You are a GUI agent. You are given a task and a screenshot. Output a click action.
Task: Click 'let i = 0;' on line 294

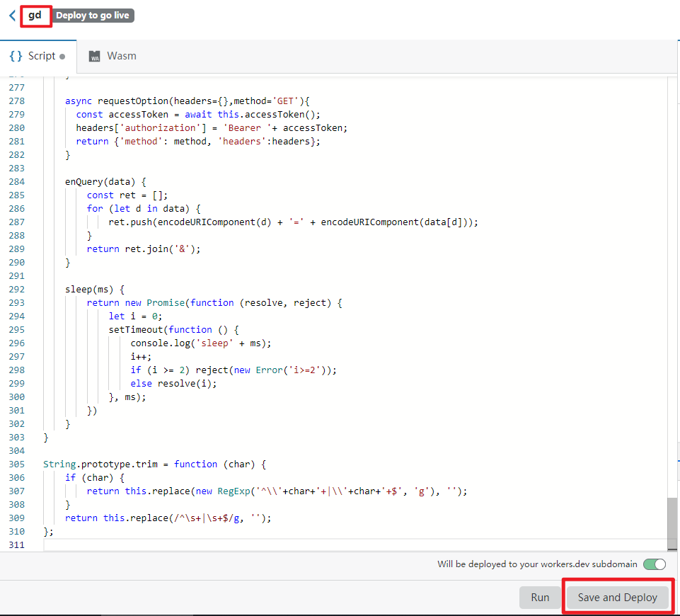(x=135, y=316)
